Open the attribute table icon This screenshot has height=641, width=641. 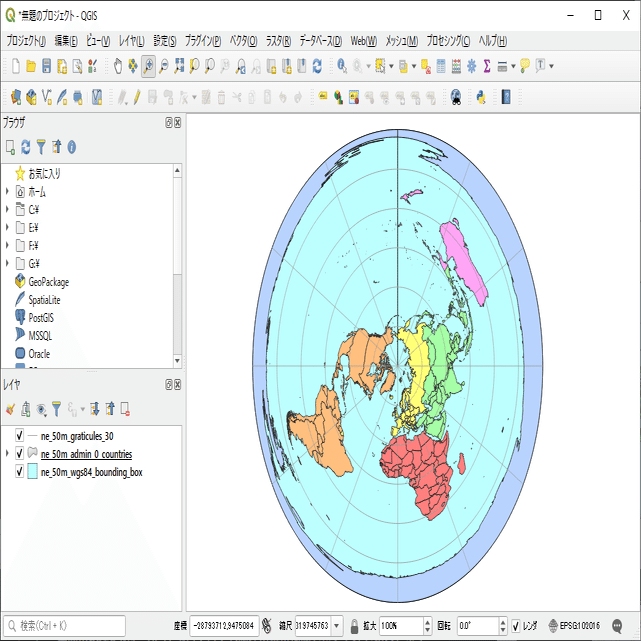pyautogui.click(x=441, y=66)
